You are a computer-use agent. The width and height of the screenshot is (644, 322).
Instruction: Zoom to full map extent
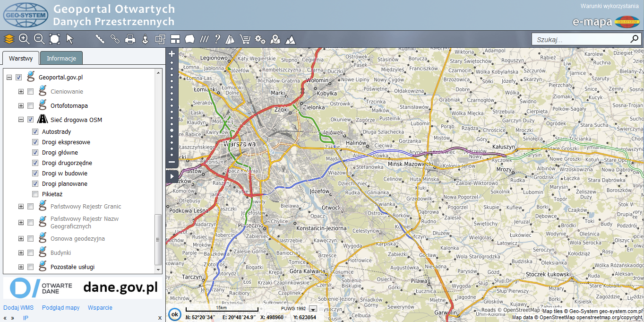click(x=54, y=39)
